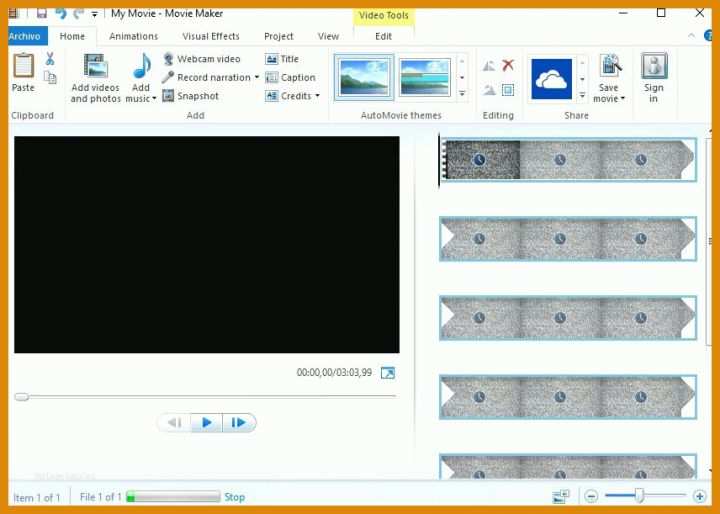Click the zoom time scale slider
This screenshot has width=720, height=514.
pyautogui.click(x=639, y=495)
